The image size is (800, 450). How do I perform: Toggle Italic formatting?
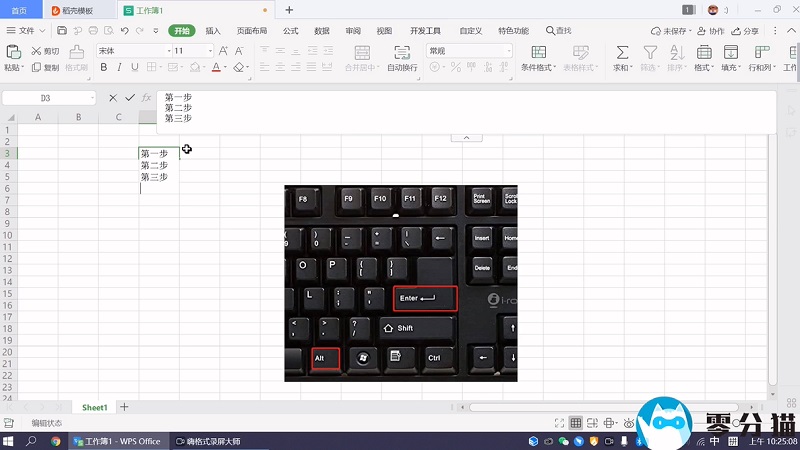click(119, 68)
